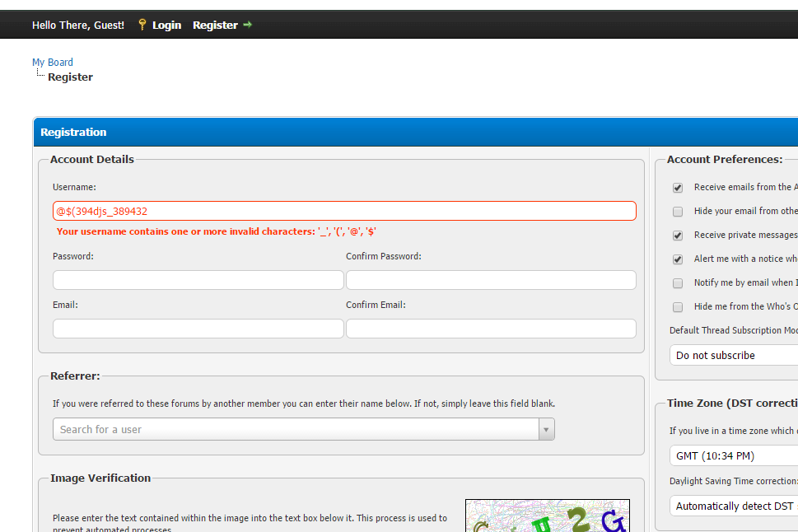798x532 pixels.
Task: Focus the Password input field
Action: coord(198,280)
